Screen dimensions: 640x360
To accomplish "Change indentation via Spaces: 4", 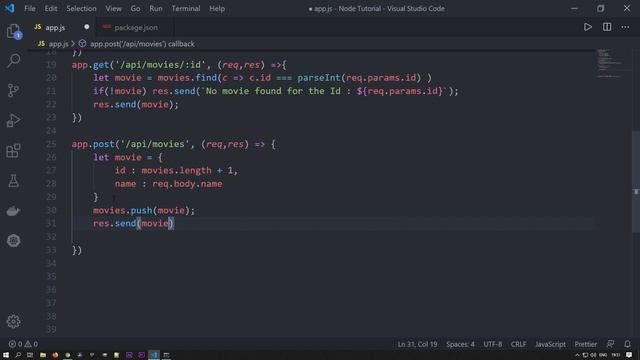I will (x=460, y=344).
